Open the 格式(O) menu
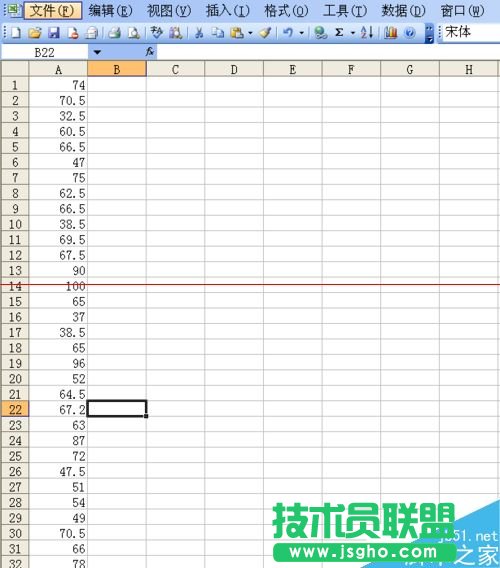 286,11
